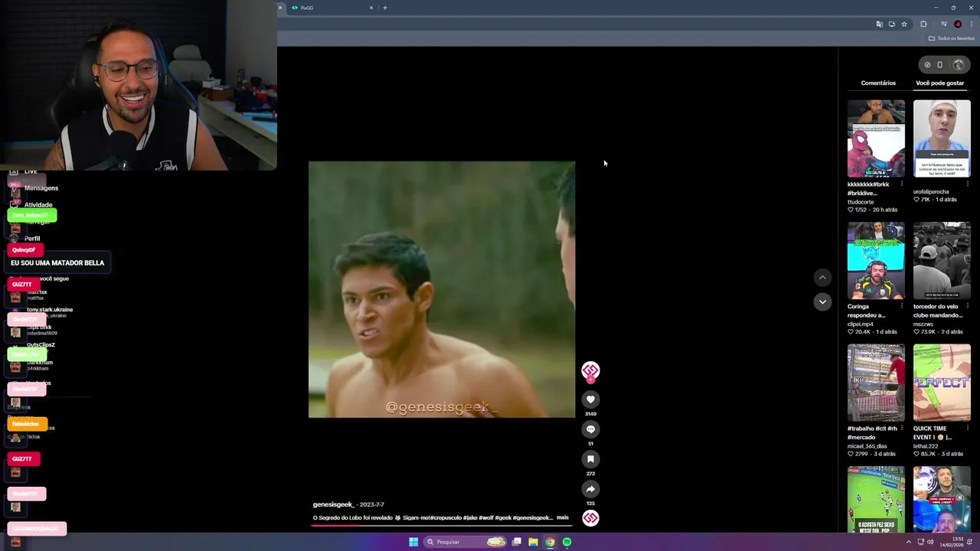Click the install app icon in address bar
Image resolution: width=980 pixels, height=551 pixels.
coord(892,24)
